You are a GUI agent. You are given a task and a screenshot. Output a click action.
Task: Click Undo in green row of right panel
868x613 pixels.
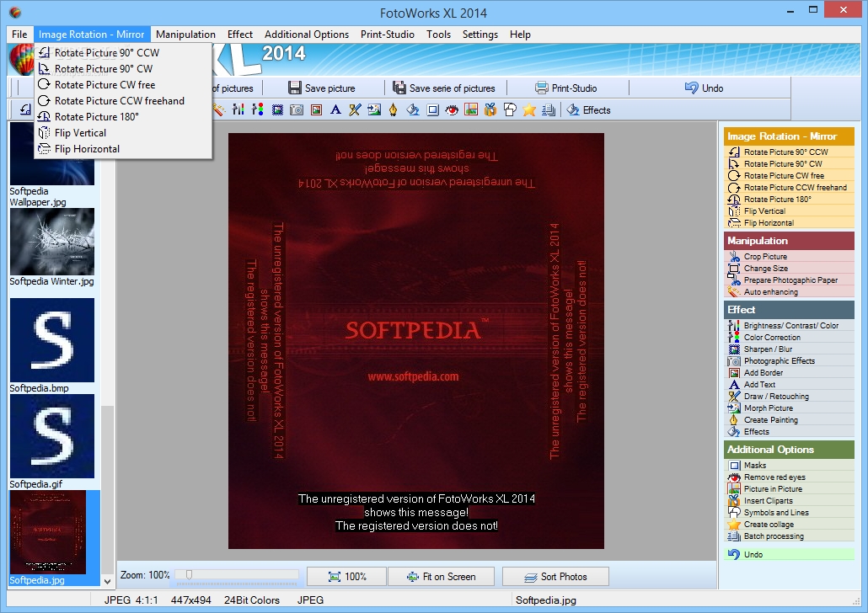789,554
